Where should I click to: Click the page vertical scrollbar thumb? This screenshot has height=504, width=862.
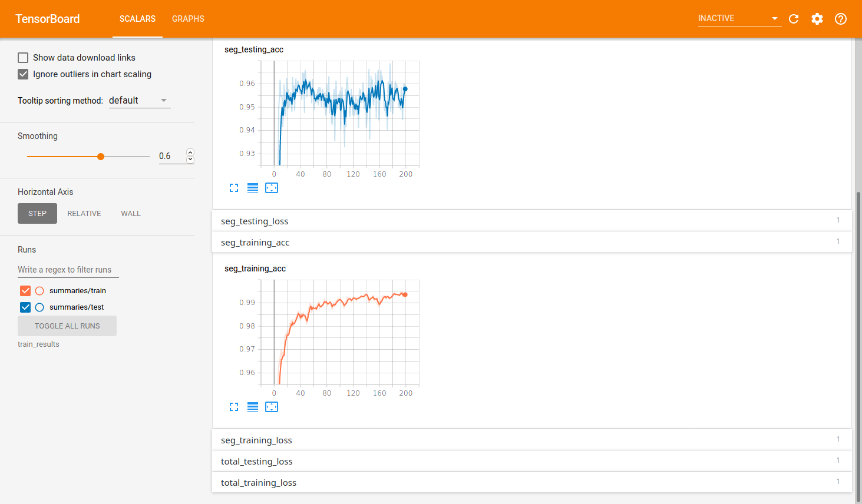point(858,347)
